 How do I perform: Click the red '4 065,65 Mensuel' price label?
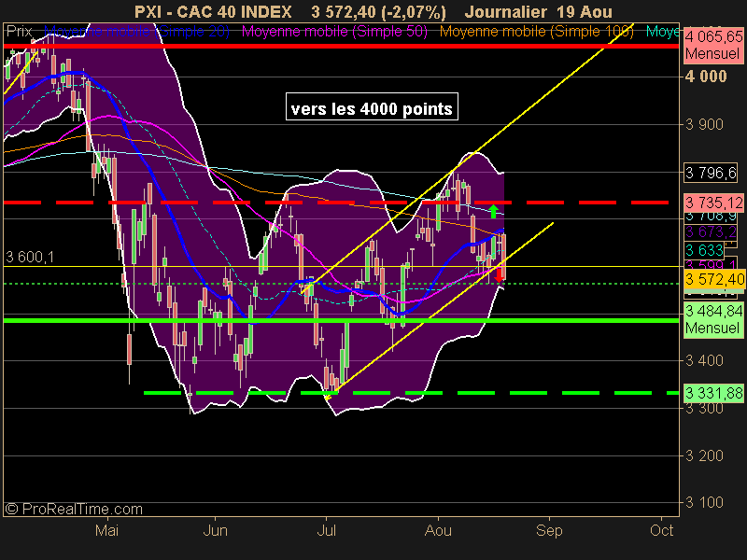713,45
